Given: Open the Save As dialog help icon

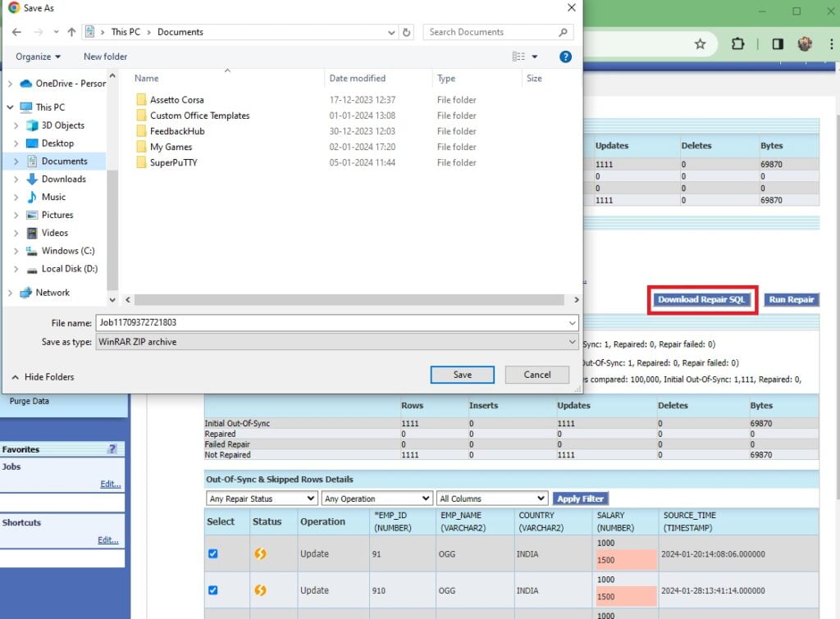Looking at the screenshot, I should [565, 56].
